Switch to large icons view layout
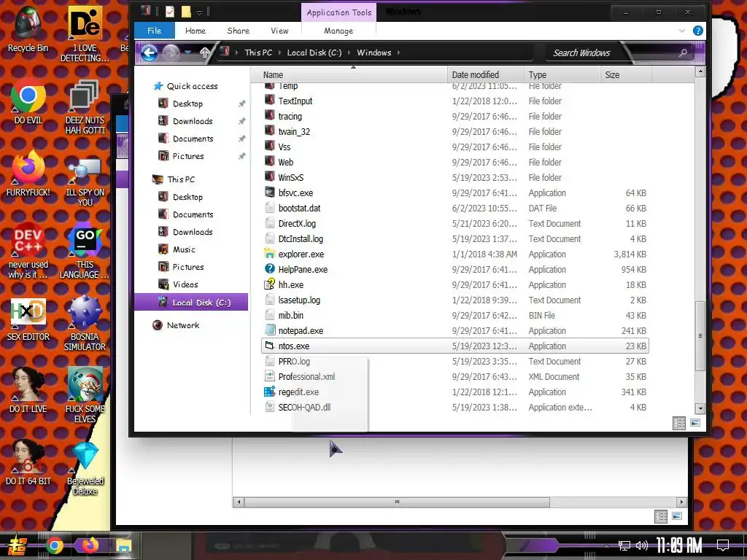 tap(695, 423)
